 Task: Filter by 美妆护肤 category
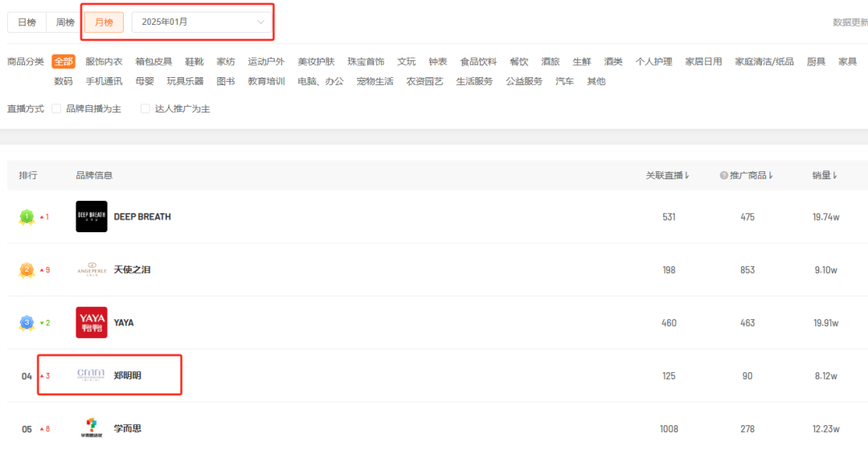click(316, 61)
